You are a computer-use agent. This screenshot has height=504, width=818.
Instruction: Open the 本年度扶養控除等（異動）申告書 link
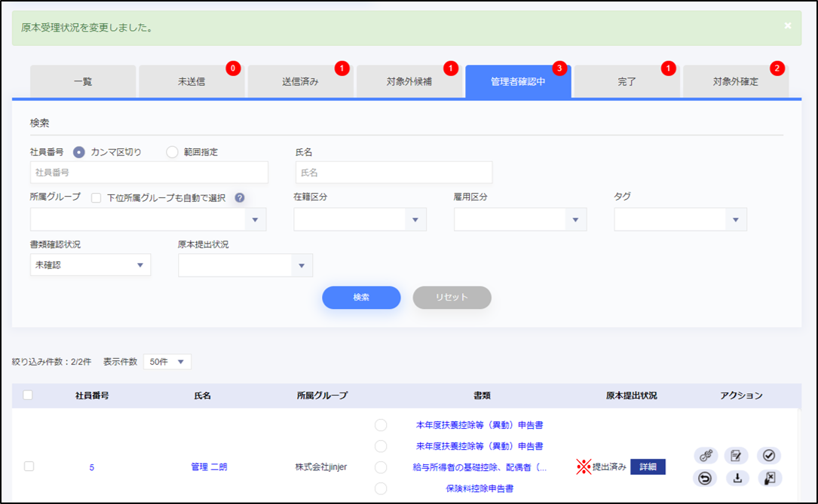coord(479,426)
